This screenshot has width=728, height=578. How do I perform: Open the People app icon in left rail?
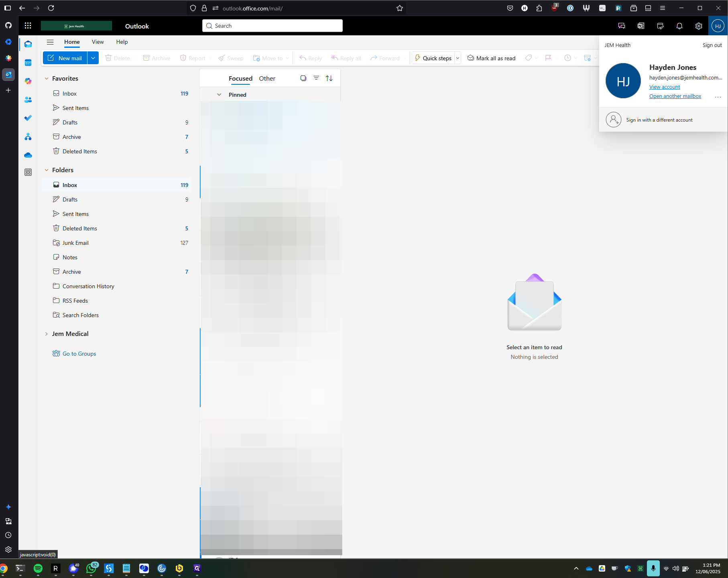pos(28,100)
